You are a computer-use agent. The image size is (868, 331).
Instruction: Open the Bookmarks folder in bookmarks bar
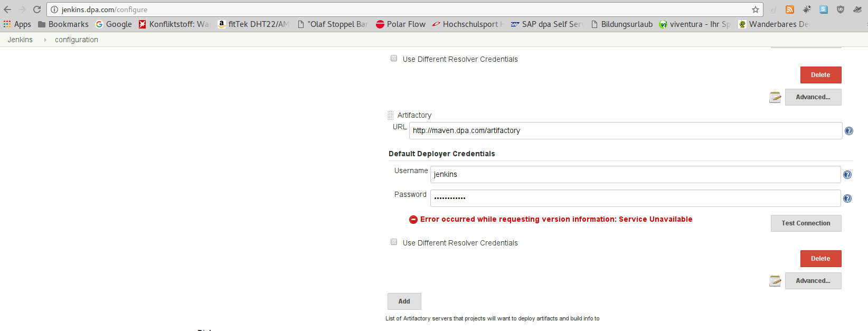pyautogui.click(x=63, y=24)
